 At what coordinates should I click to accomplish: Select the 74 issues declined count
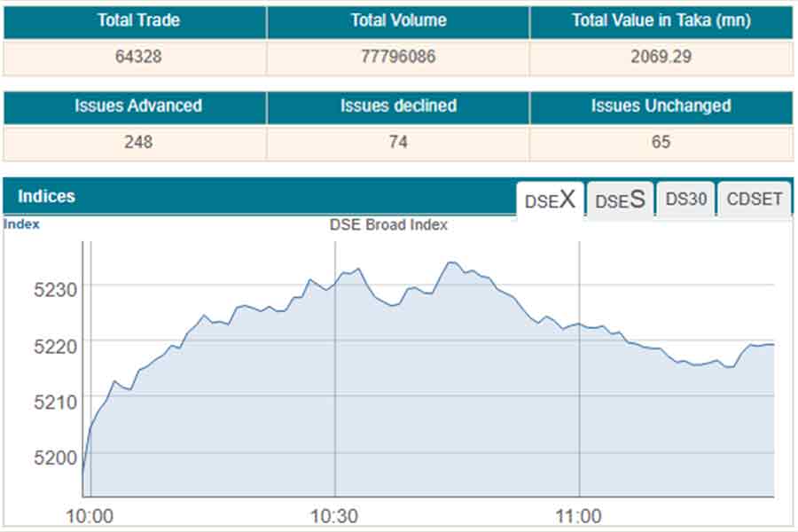point(398,142)
